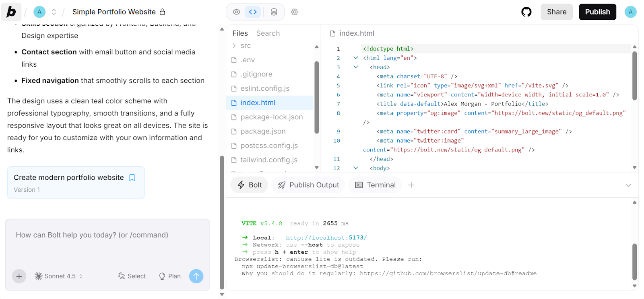Click the Share button

[556, 12]
